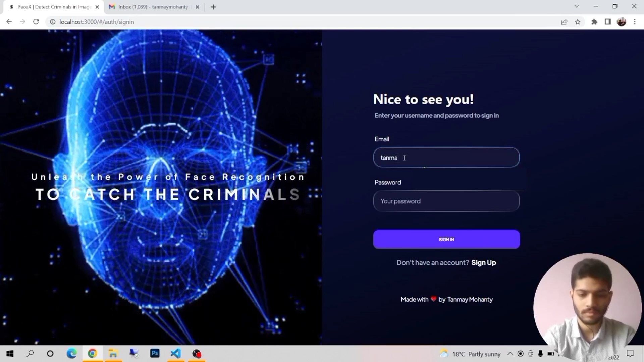Open the Chrome three-dot menu
644x362 pixels.
point(635,22)
